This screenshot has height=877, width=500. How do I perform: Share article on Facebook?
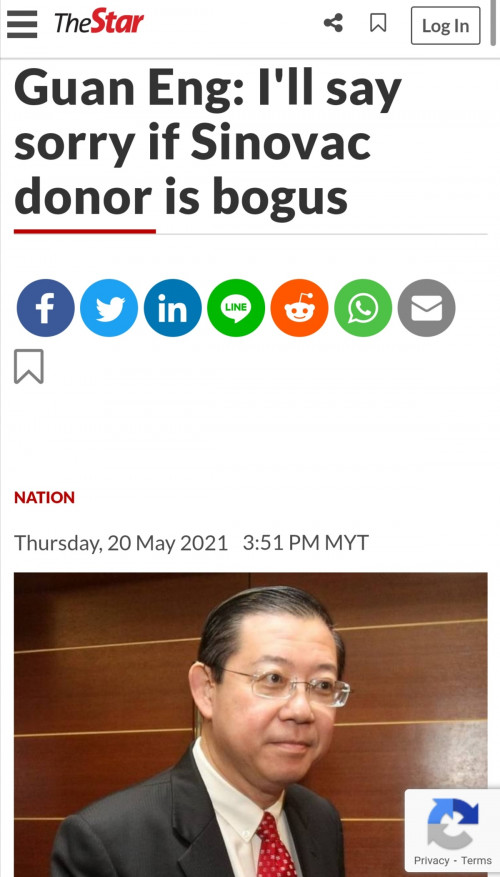coord(45,308)
